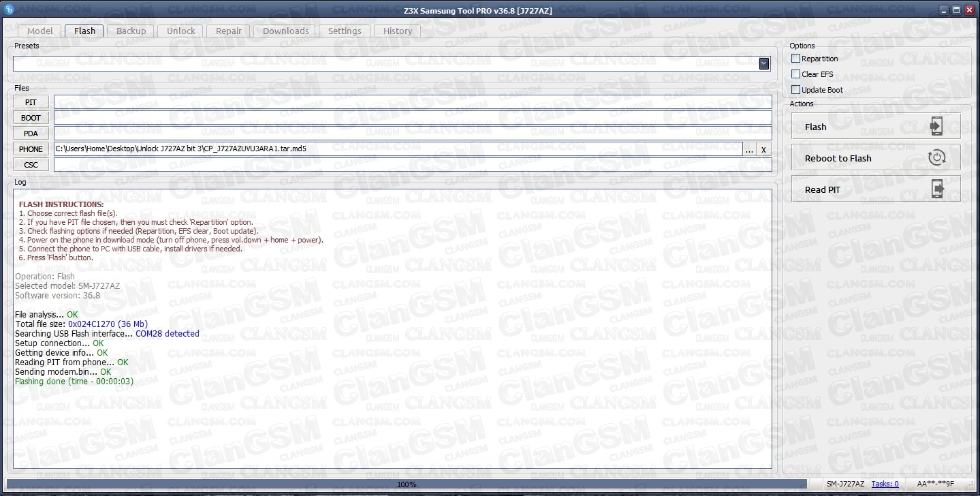Click Reboot to Flash button
Screen dimensions: 980x496
click(x=876, y=158)
